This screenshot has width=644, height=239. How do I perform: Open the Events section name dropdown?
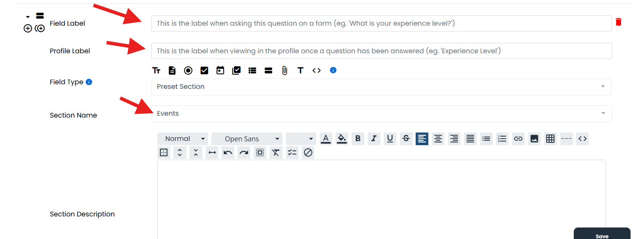click(381, 114)
